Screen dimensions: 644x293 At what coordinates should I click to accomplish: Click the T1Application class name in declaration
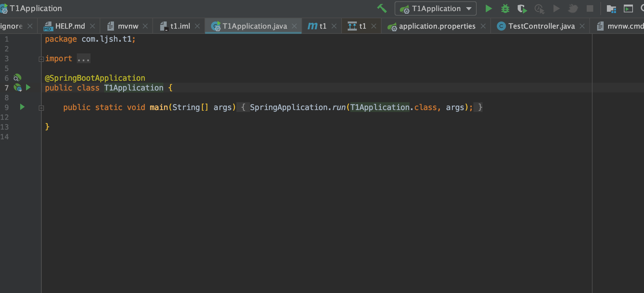click(x=134, y=88)
